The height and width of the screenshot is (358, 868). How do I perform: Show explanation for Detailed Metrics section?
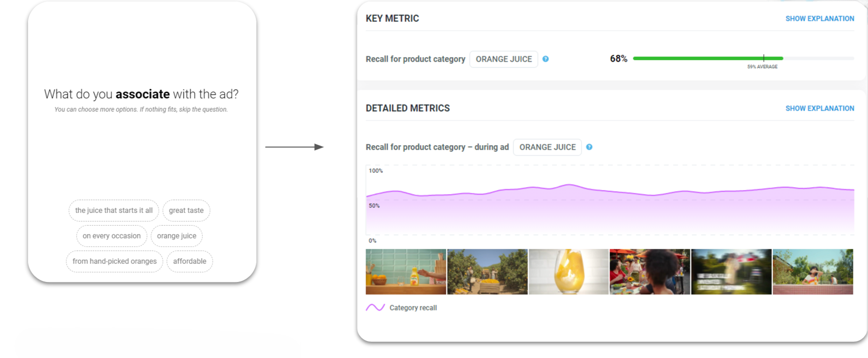point(820,108)
